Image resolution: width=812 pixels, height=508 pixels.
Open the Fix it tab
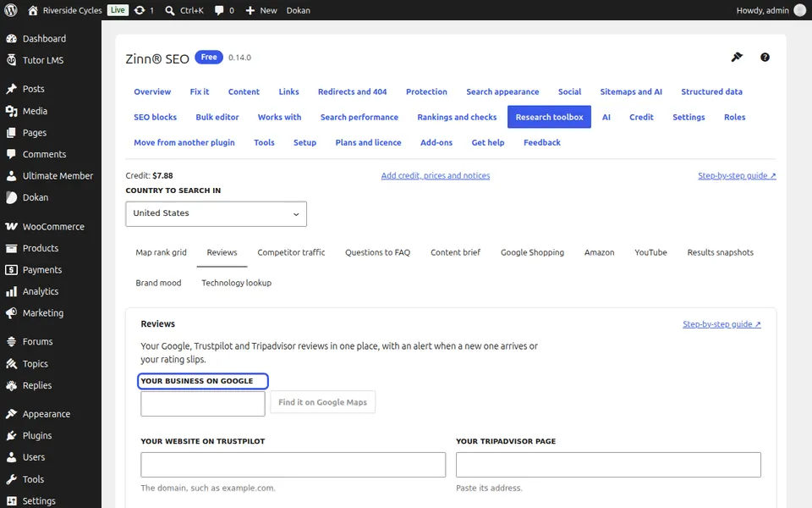click(x=200, y=91)
